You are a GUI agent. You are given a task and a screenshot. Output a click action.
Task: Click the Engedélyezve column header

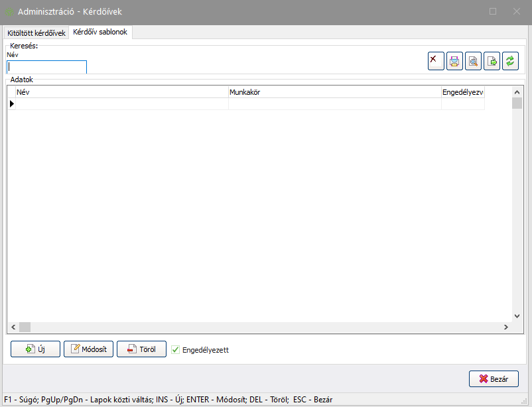pyautogui.click(x=462, y=92)
